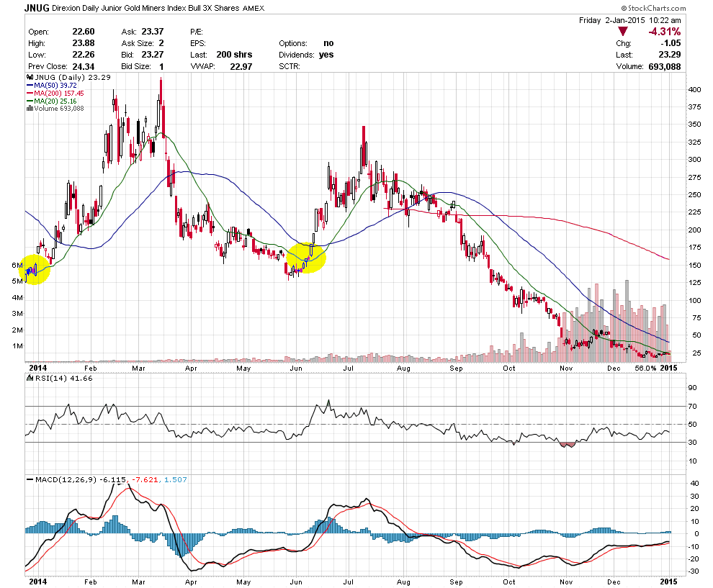Click the Bid price 23.27
The width and height of the screenshot is (713, 588).
tap(153, 55)
